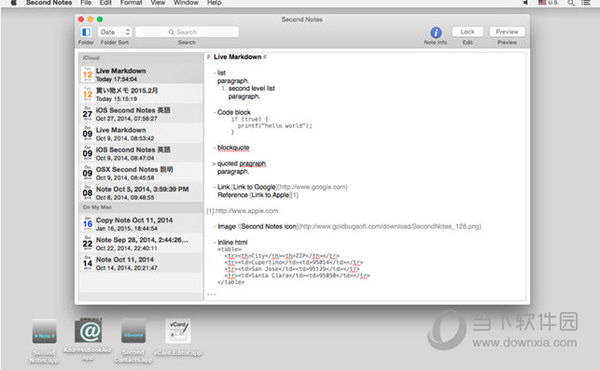600x370 pixels.
Task: Click 'second level list' text in the editor
Action: coord(251,88)
